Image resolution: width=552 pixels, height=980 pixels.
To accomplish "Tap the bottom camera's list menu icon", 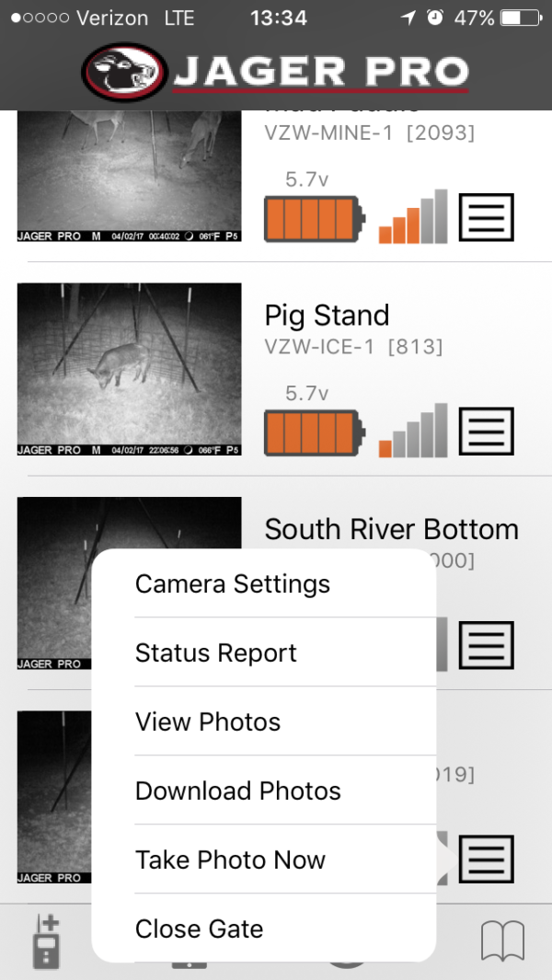I will pyautogui.click(x=486, y=858).
